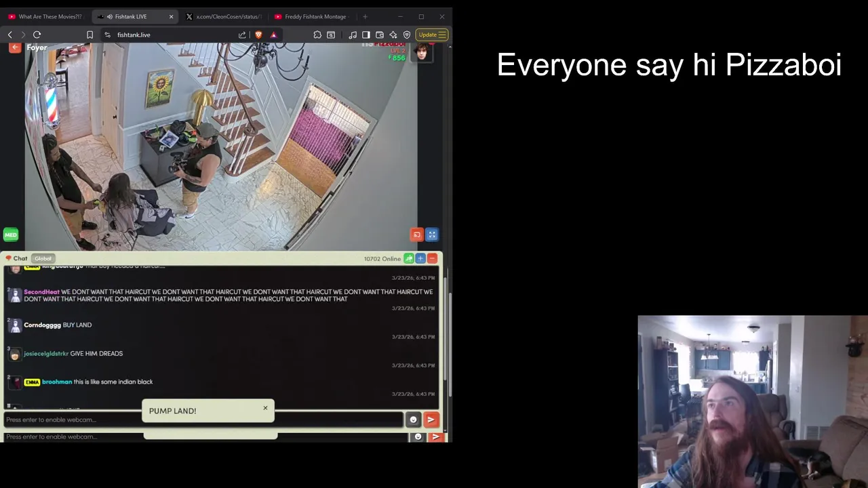Click the Update menu button
Screen dimensions: 868x488
click(x=432, y=35)
